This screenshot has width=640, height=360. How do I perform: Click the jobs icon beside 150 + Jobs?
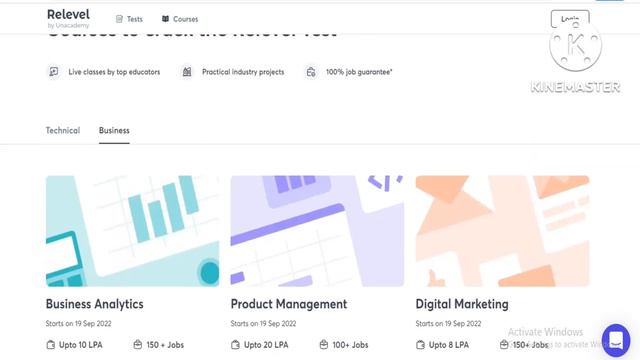(138, 345)
